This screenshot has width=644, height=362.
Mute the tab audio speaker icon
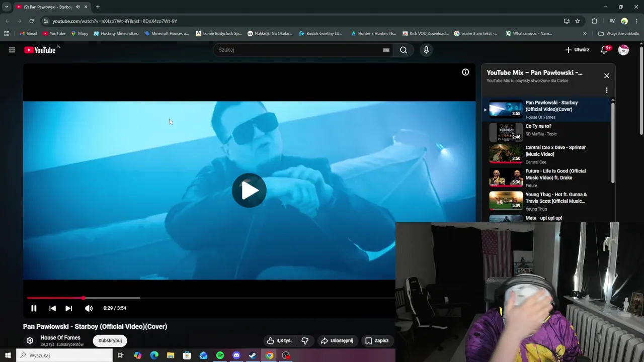(x=77, y=7)
